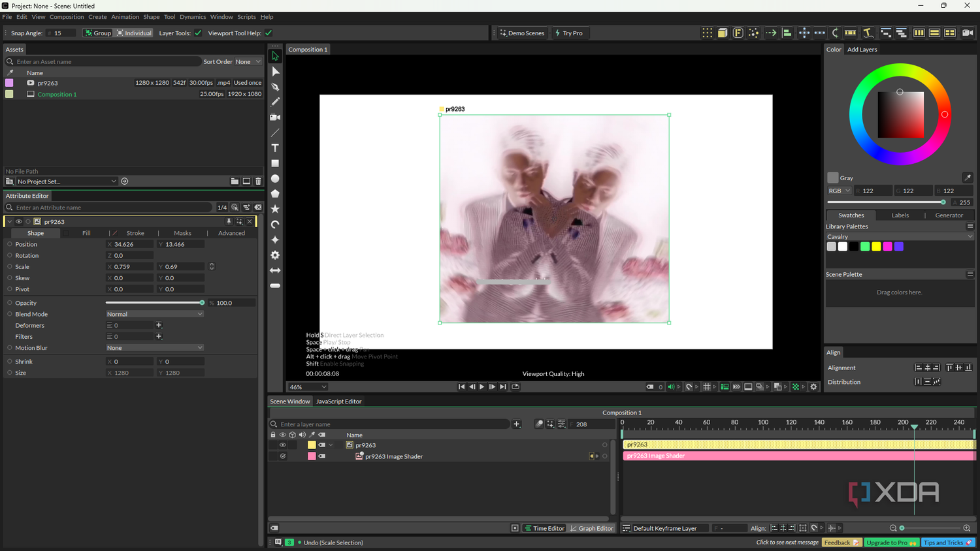980x551 pixels.
Task: Open the Animation menu
Action: [x=125, y=17]
